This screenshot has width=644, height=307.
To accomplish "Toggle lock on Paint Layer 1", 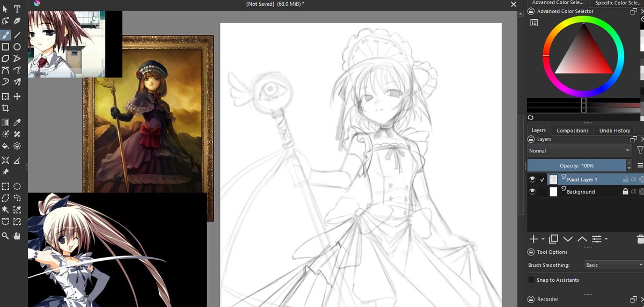I will tap(625, 179).
